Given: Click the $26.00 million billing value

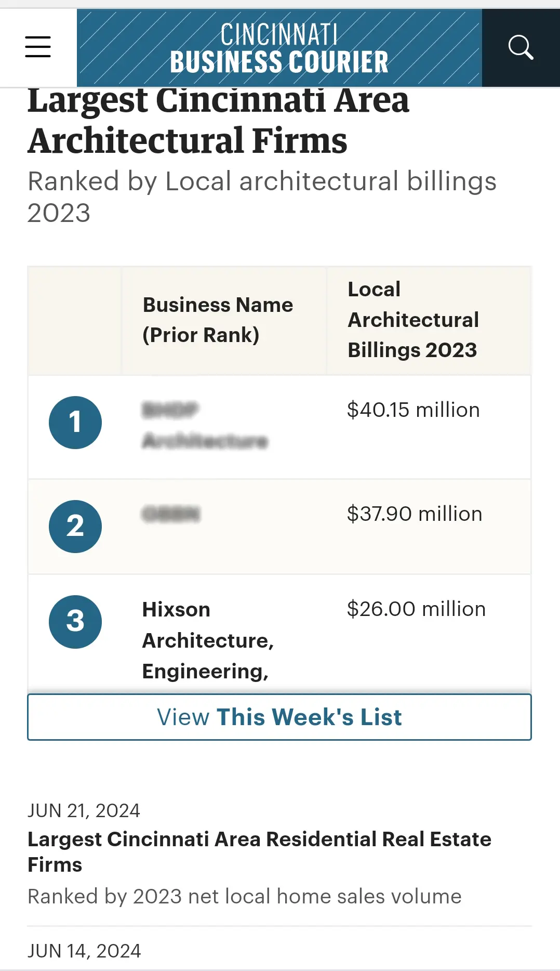Looking at the screenshot, I should (417, 608).
